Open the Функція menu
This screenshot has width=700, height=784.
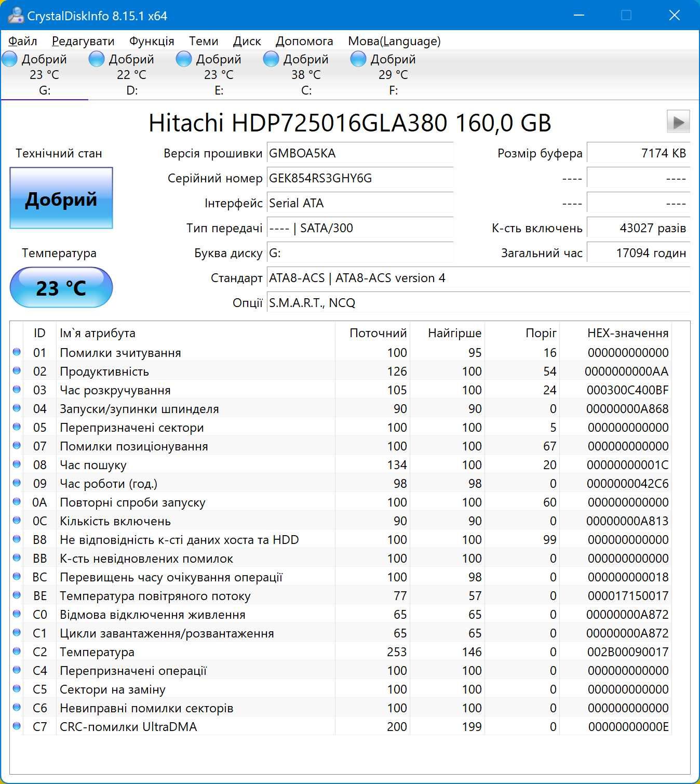click(x=152, y=41)
